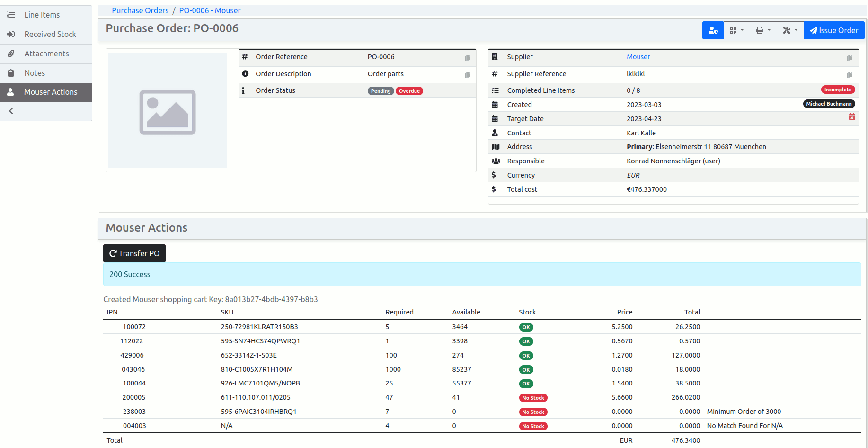
Task: Click SKU 595-SN74HCS74QPWRQ1
Action: pos(260,341)
